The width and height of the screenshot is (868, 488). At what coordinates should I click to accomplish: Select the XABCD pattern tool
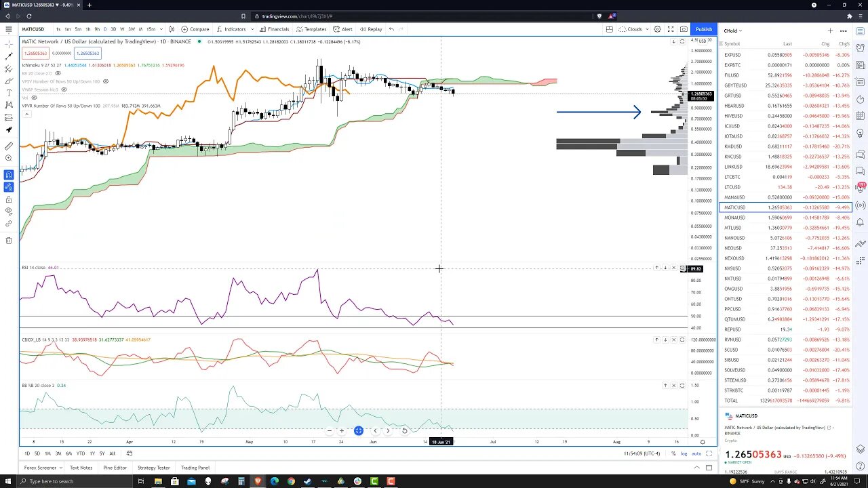[8, 105]
